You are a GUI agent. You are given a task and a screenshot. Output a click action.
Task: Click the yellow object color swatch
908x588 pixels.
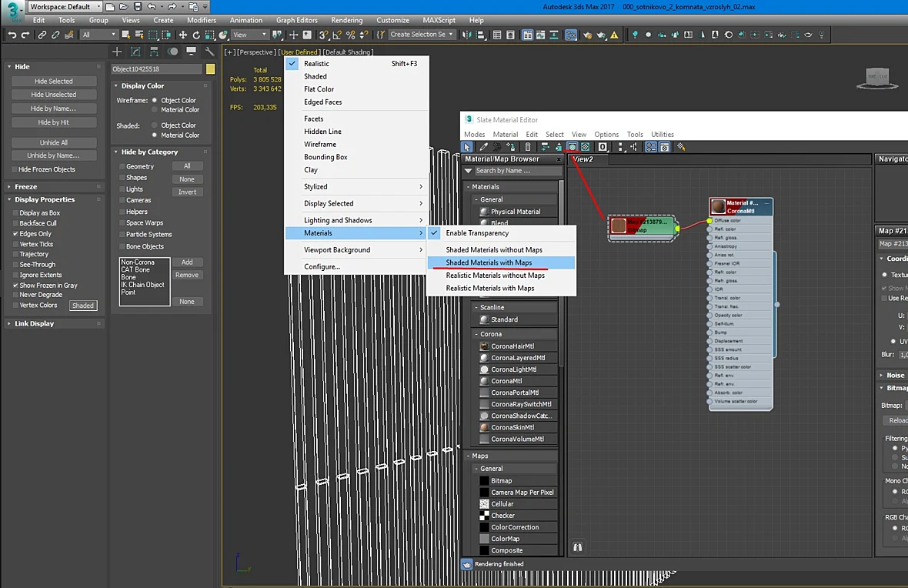210,69
